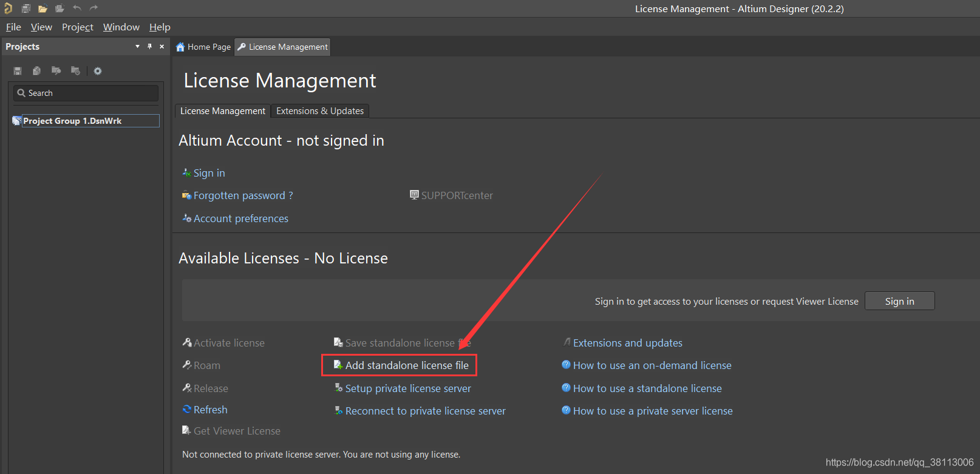Click the Save All icon in title bar

click(x=26, y=8)
